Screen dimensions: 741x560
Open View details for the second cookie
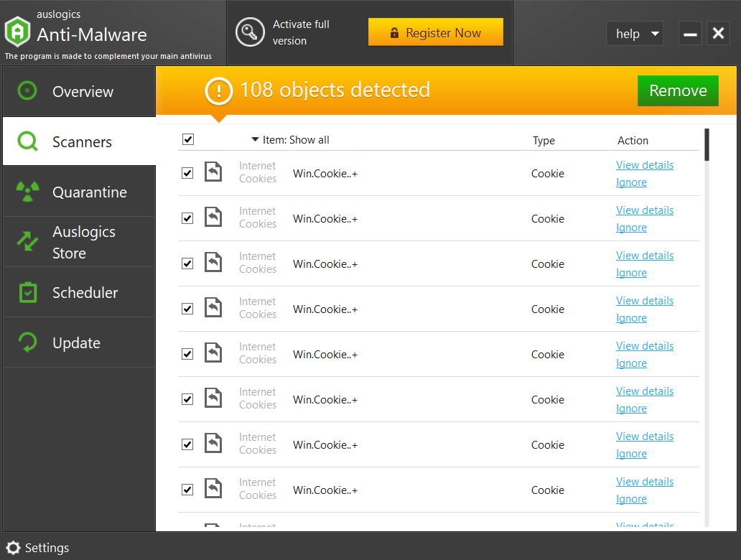644,210
